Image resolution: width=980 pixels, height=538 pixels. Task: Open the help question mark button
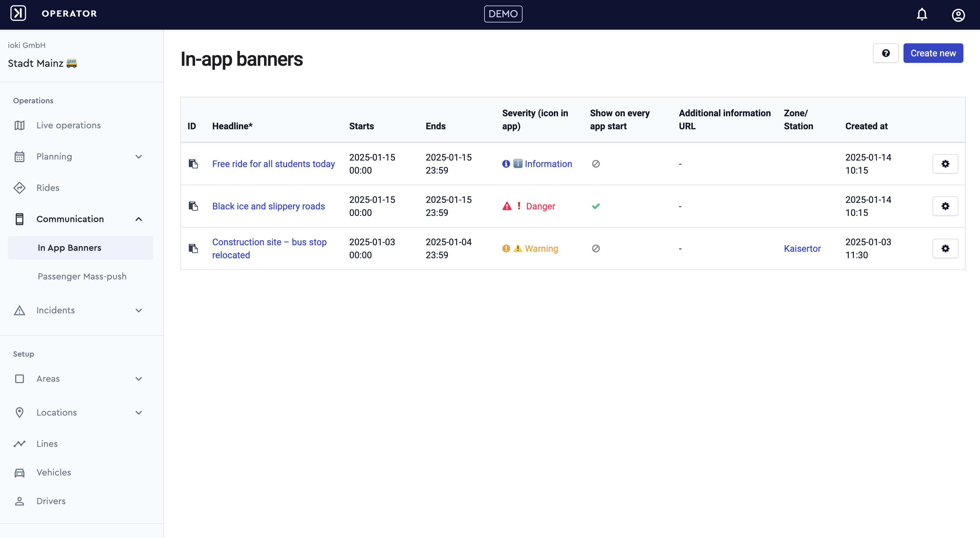[886, 53]
